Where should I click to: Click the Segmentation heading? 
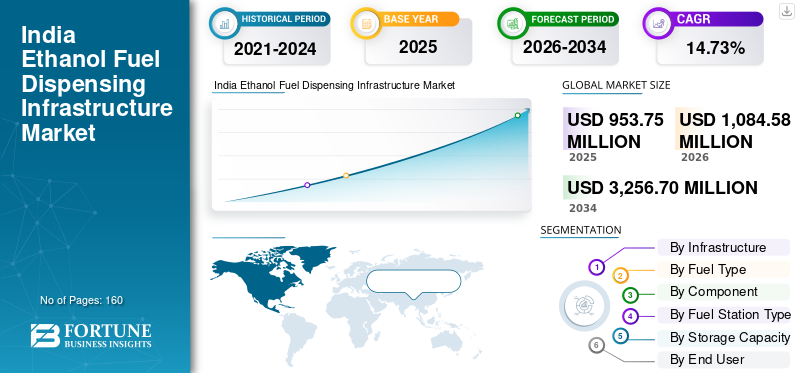(x=581, y=230)
